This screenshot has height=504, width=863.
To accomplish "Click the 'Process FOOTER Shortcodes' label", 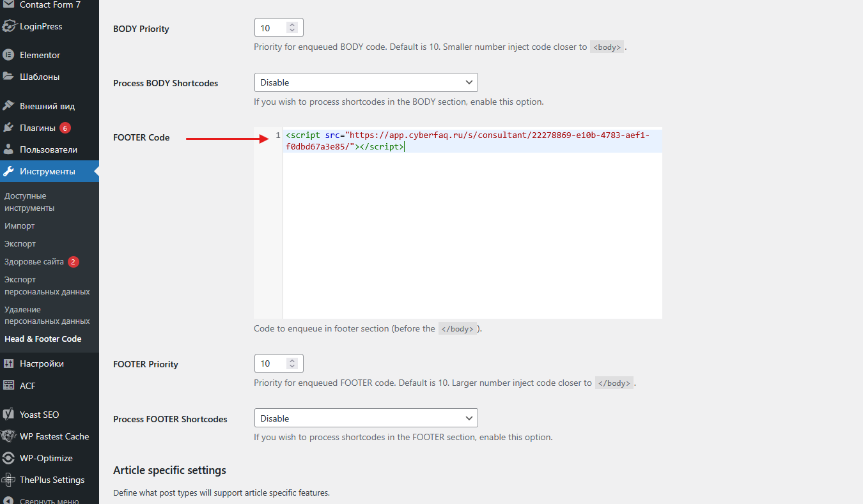I will coord(170,419).
